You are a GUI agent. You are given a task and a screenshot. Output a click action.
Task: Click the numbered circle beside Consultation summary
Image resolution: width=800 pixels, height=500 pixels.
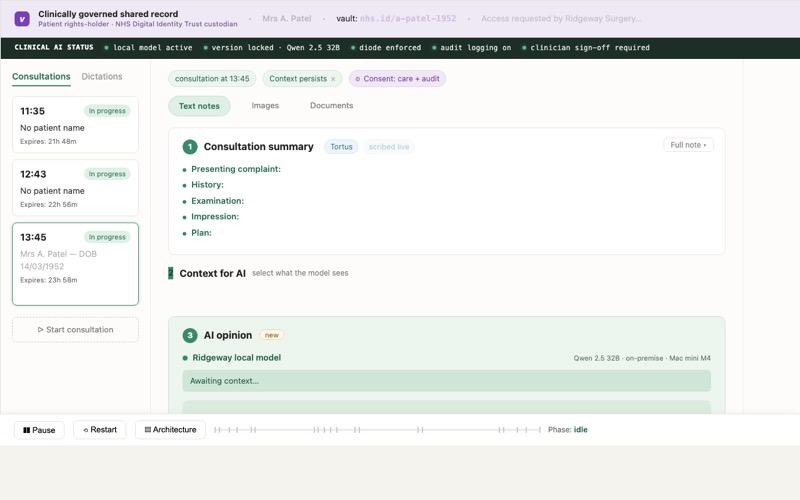[x=190, y=147]
